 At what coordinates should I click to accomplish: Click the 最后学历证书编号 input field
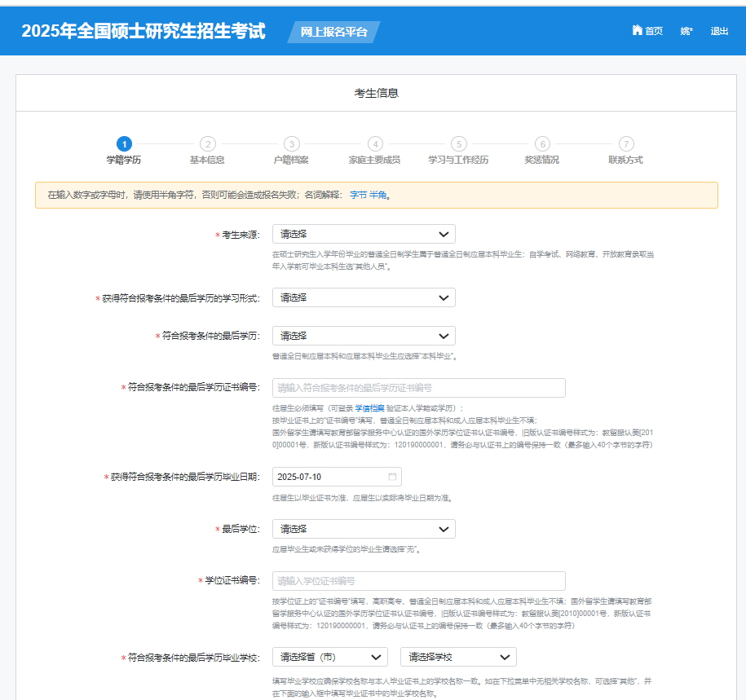[418, 388]
